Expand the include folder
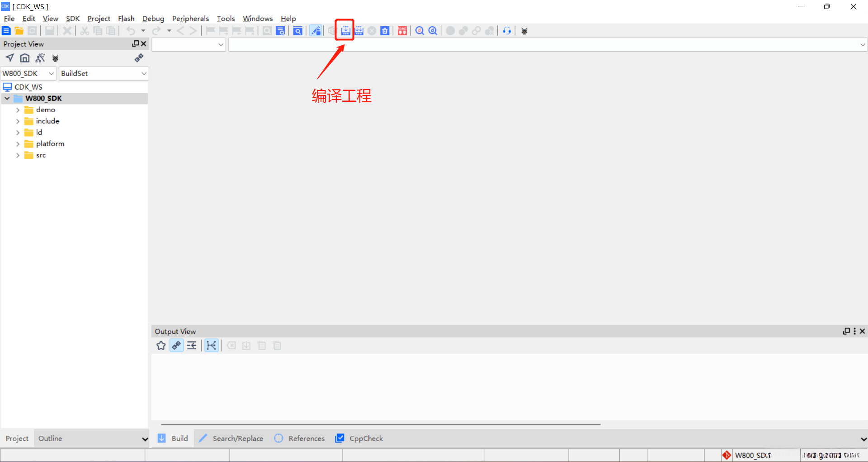Screen dimensions: 868x462 click(18, 121)
